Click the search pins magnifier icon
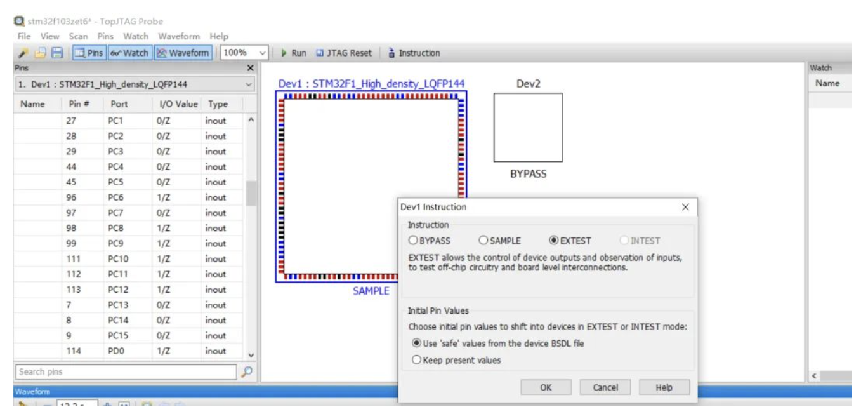Viewport: 868px width, 414px height. (247, 372)
